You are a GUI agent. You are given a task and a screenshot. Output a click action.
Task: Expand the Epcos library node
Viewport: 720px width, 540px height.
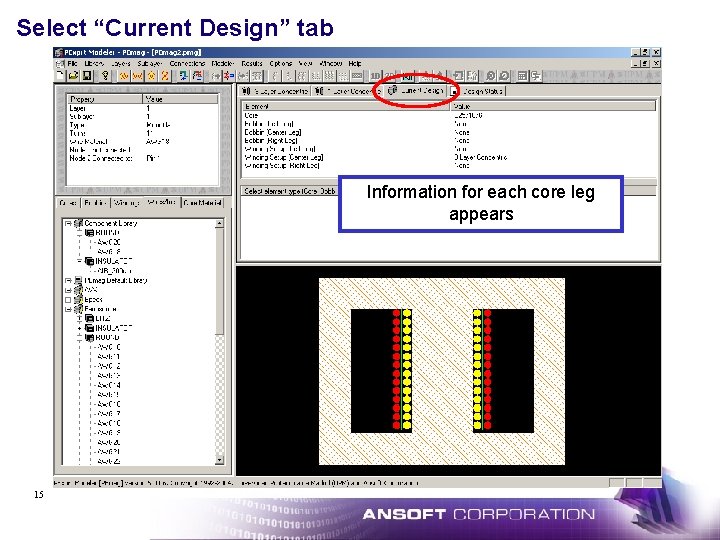pos(68,299)
